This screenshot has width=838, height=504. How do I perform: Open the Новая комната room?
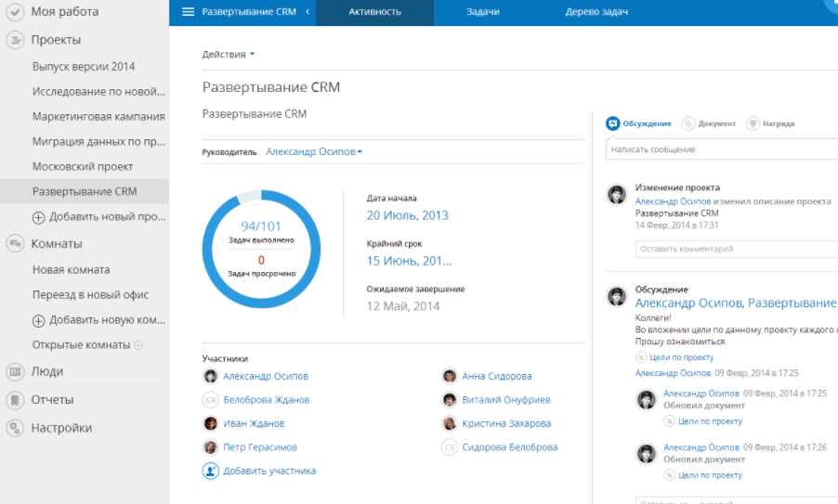72,269
